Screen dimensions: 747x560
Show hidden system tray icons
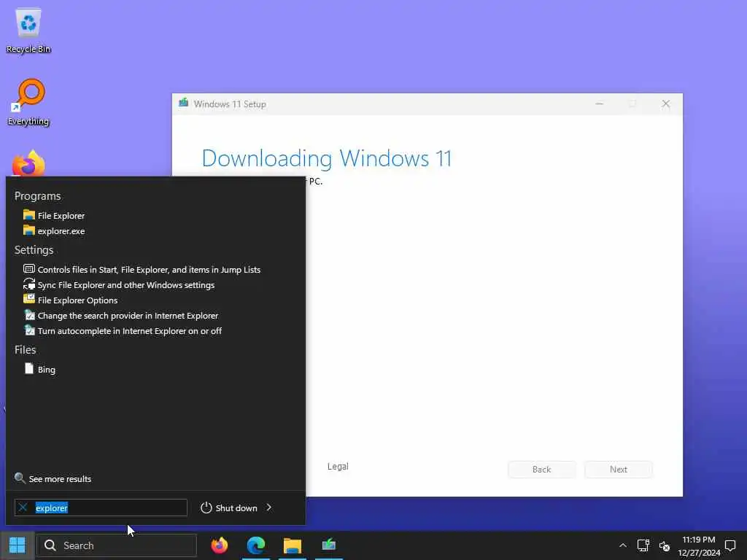click(x=623, y=545)
